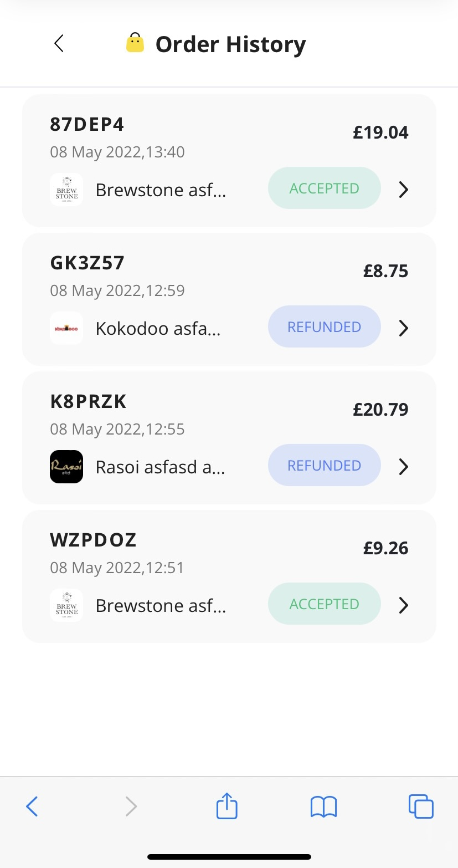
Task: Tap Brewstone logo on order 87DEP4
Action: coord(66,190)
